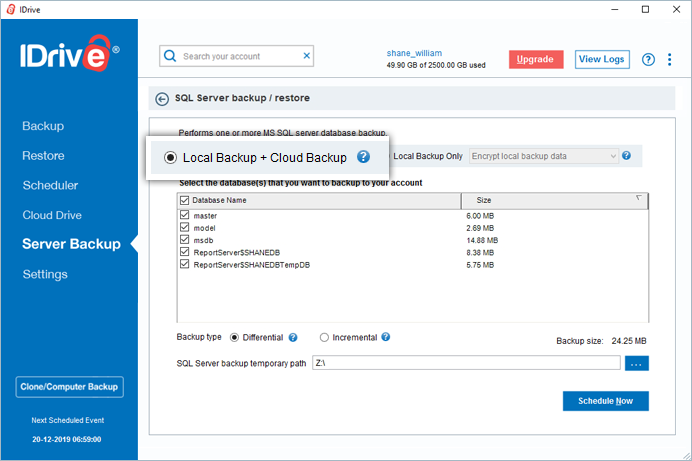Click the master database name
692x461 pixels.
coord(205,216)
